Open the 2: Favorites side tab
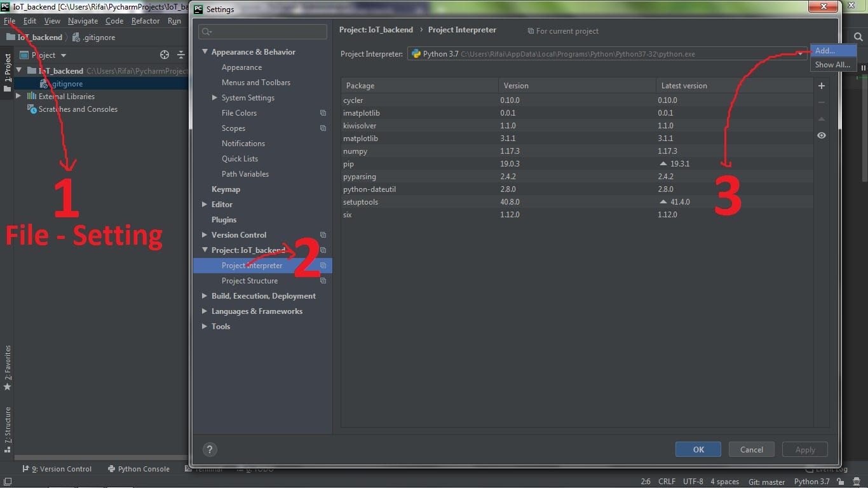This screenshot has height=488, width=868. pyautogui.click(x=8, y=367)
